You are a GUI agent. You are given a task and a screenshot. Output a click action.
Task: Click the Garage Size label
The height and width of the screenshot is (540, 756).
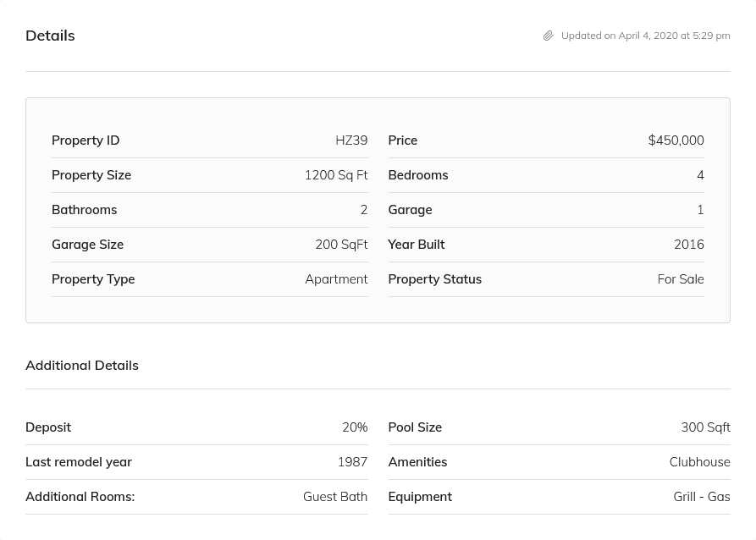[x=87, y=245]
